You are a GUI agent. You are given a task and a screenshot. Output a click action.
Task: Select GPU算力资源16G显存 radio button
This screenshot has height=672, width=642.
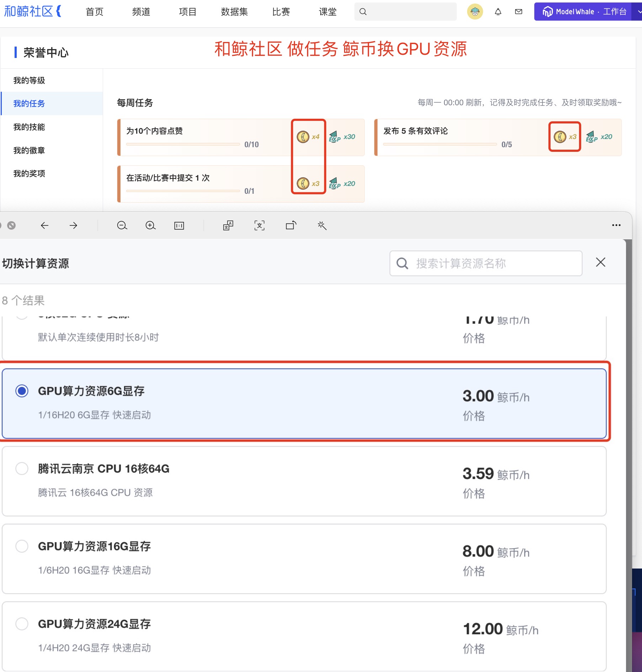click(22, 546)
